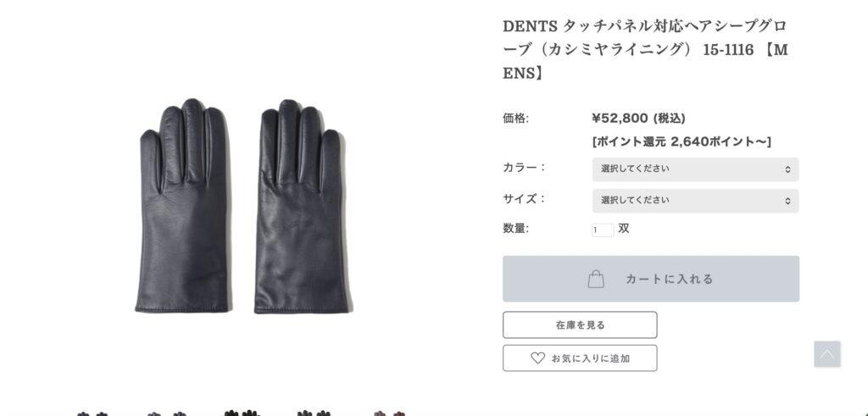Focus the 数量 quantity input field

pos(603,230)
